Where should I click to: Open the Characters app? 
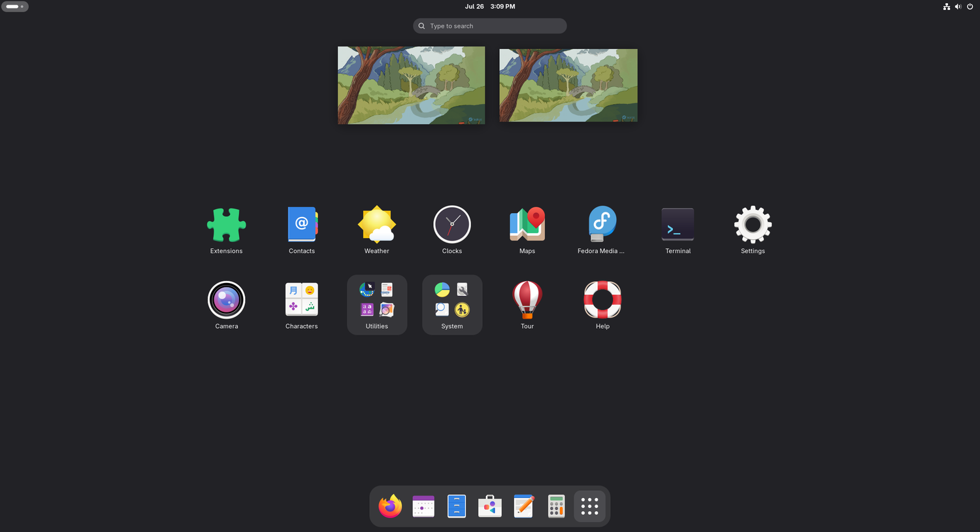point(301,305)
